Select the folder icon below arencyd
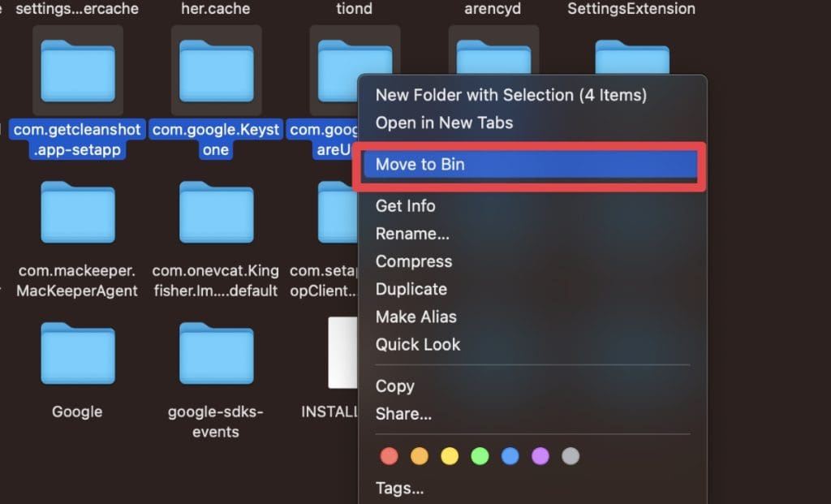 pos(493,57)
